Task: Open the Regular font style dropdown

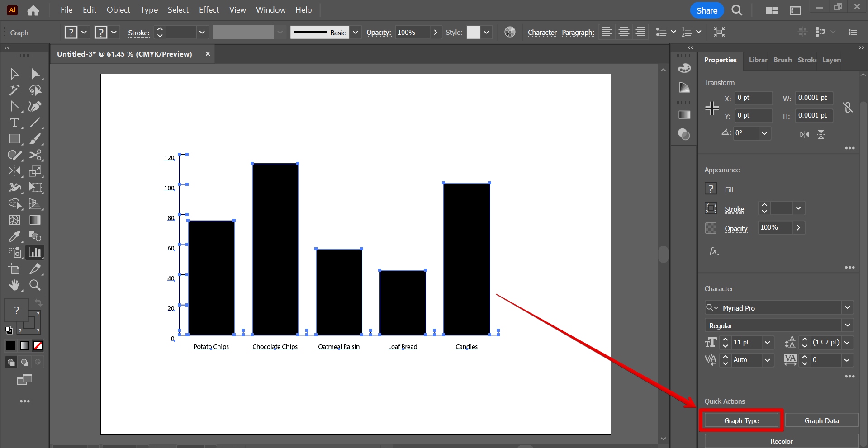Action: pos(847,325)
